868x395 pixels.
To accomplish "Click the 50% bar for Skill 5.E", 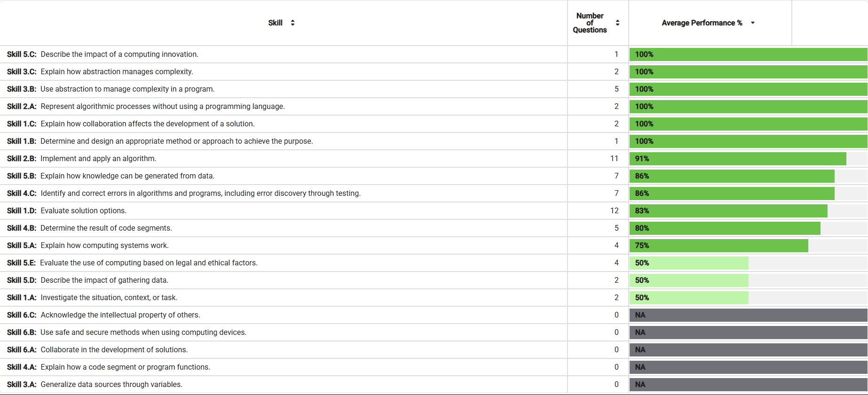I will point(689,263).
